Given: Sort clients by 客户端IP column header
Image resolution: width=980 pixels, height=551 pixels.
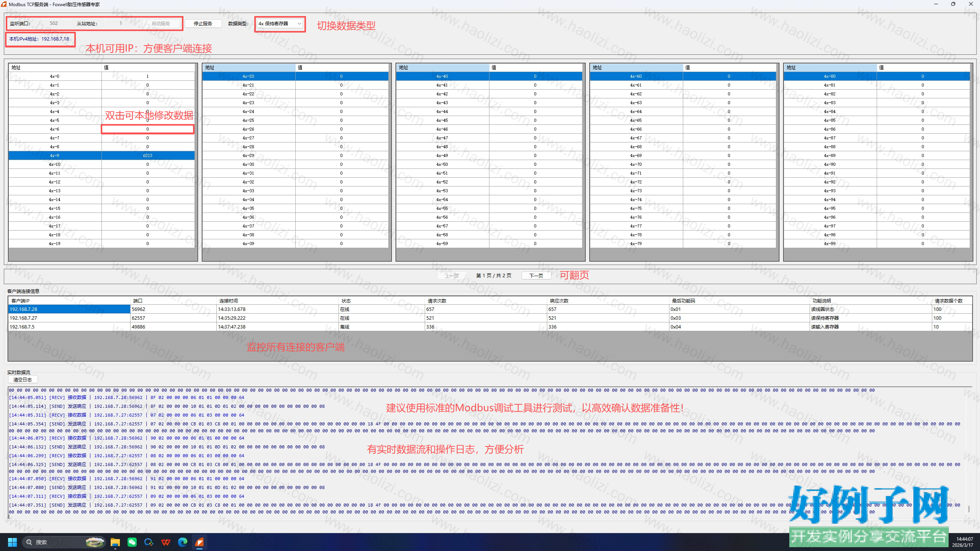Looking at the screenshot, I should [69, 301].
